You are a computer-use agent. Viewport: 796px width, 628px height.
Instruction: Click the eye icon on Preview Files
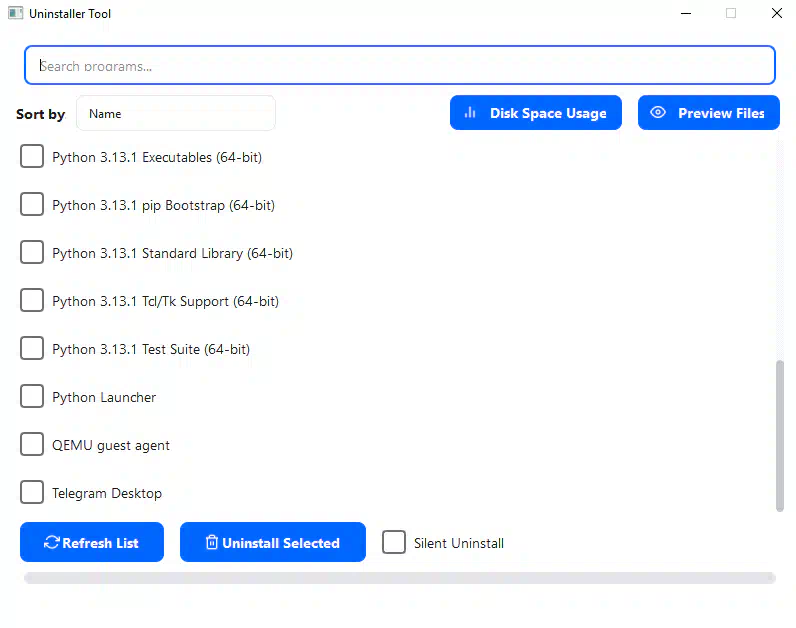(658, 113)
